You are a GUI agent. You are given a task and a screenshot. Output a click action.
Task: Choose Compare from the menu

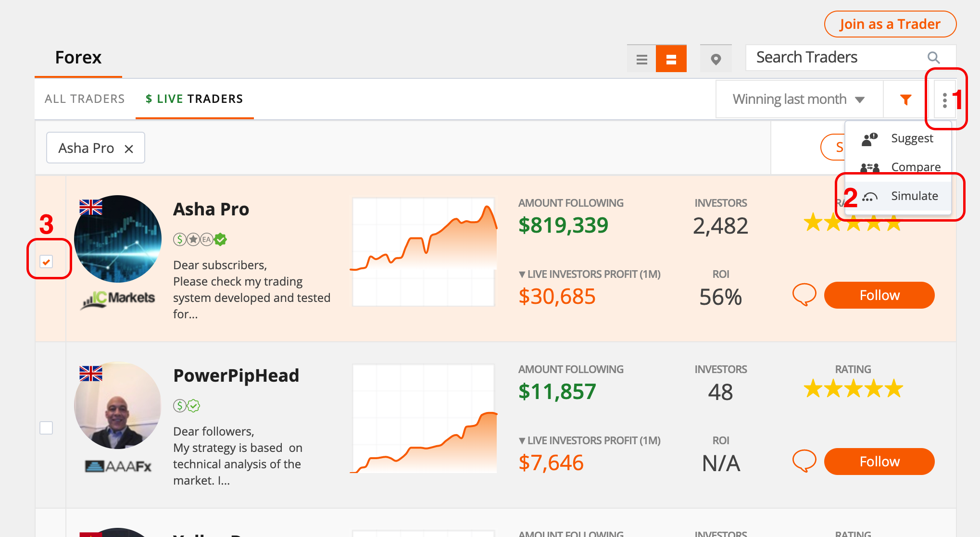[898, 167]
